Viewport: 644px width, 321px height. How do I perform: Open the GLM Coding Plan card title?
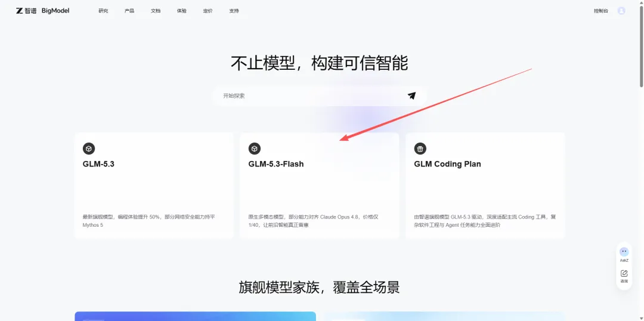click(x=447, y=164)
